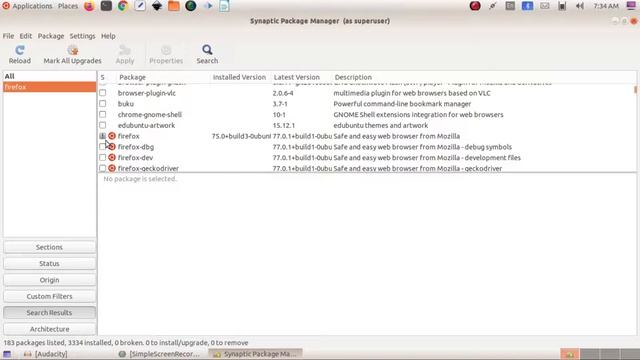Open the Properties toolbar icon
640x360 pixels.
(166, 50)
